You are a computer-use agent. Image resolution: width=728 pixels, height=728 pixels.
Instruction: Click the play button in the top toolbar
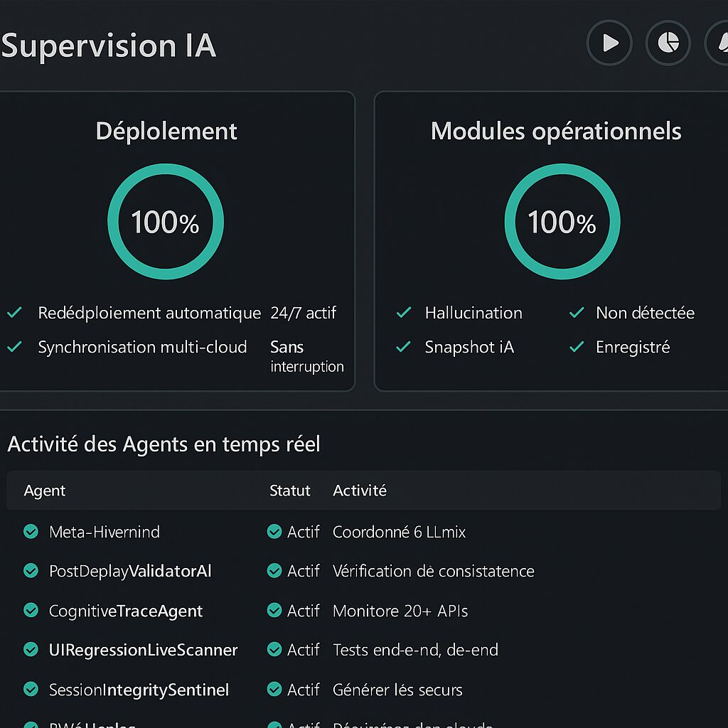pyautogui.click(x=609, y=43)
